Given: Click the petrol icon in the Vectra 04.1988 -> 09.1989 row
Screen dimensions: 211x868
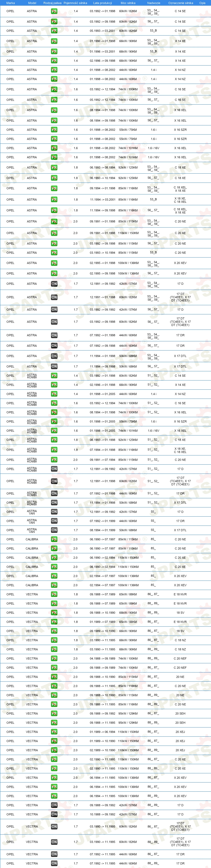Looking at the screenshot, I should tap(54, 658).
